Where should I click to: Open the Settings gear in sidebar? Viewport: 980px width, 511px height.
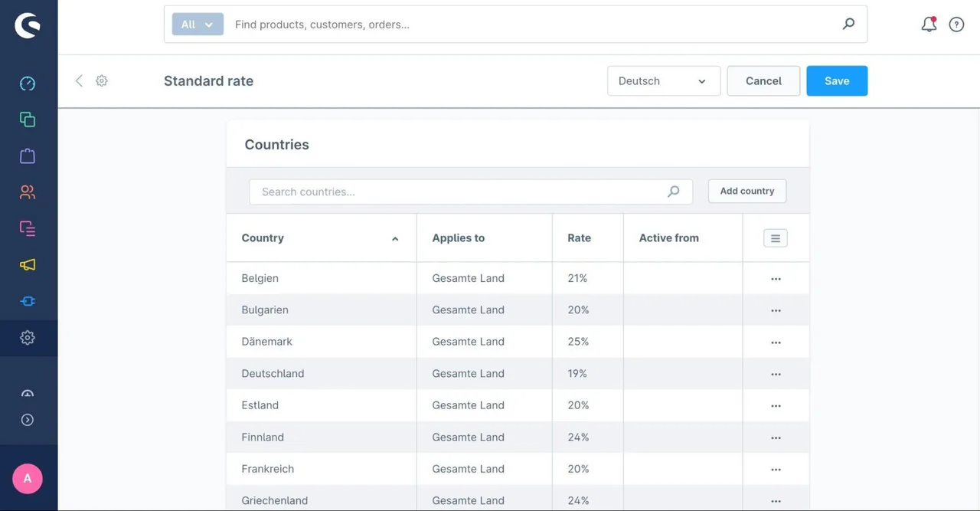coord(28,338)
